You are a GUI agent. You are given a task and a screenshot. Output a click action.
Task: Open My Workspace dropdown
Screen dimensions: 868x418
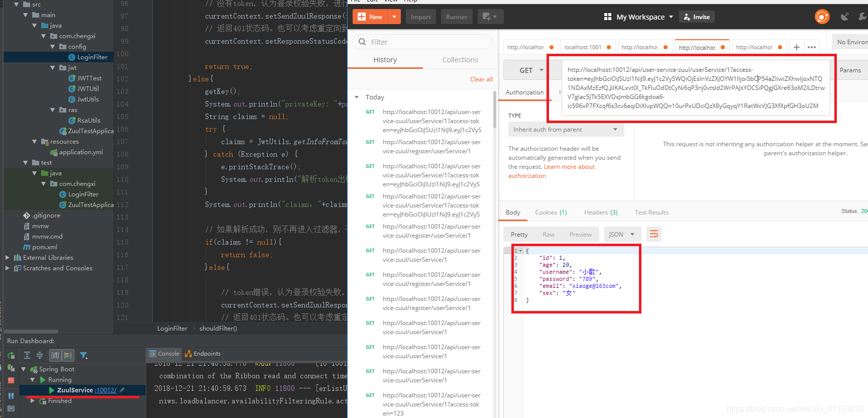pyautogui.click(x=638, y=17)
